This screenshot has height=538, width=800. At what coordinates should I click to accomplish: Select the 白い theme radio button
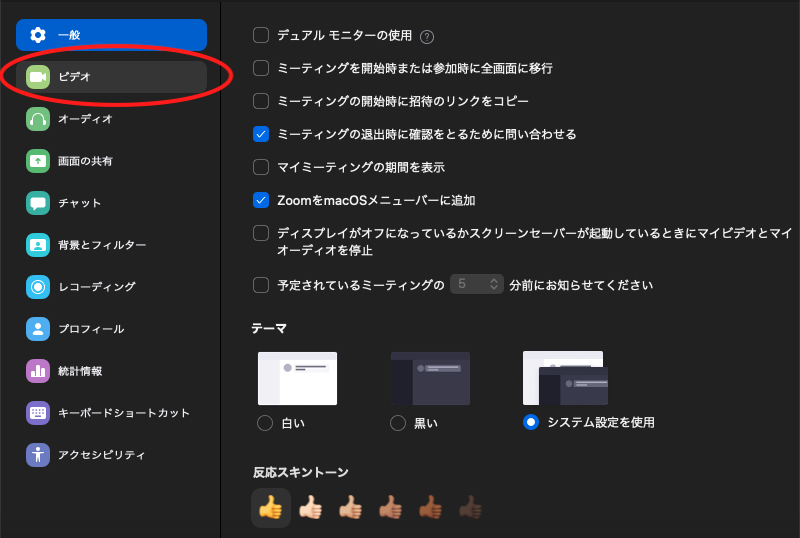pos(265,423)
